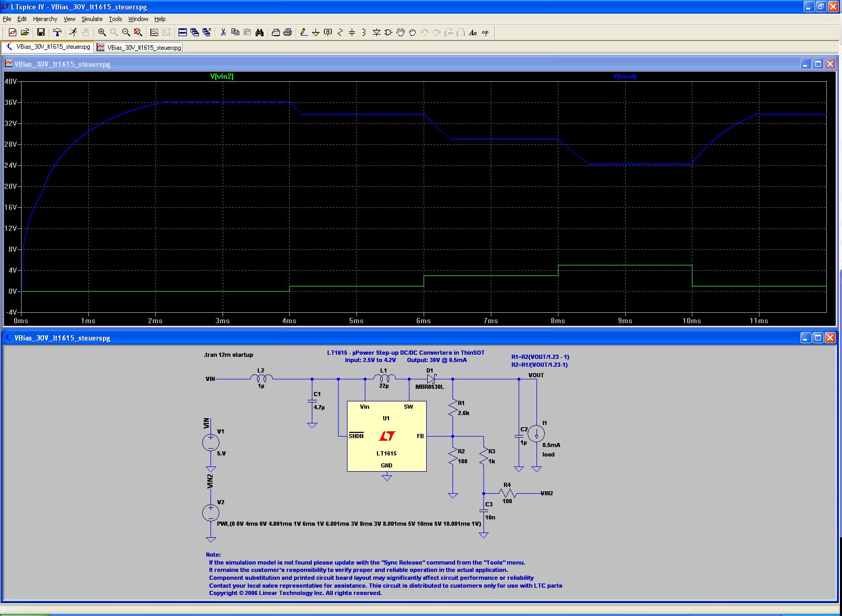This screenshot has height=616, width=842.
Task: Open the Window menu
Action: tap(138, 19)
